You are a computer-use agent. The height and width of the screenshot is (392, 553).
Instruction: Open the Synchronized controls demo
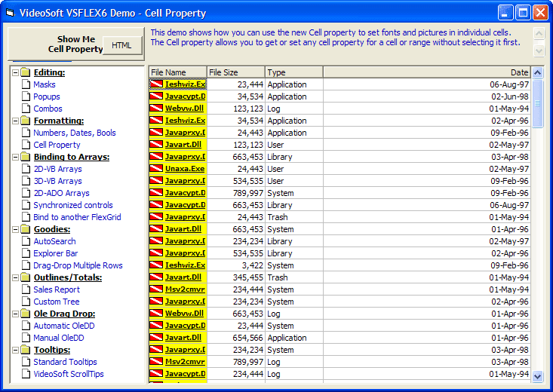coord(73,205)
